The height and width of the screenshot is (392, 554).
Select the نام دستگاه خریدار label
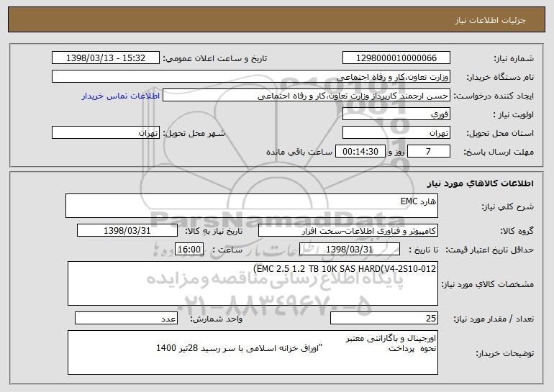tap(500, 77)
